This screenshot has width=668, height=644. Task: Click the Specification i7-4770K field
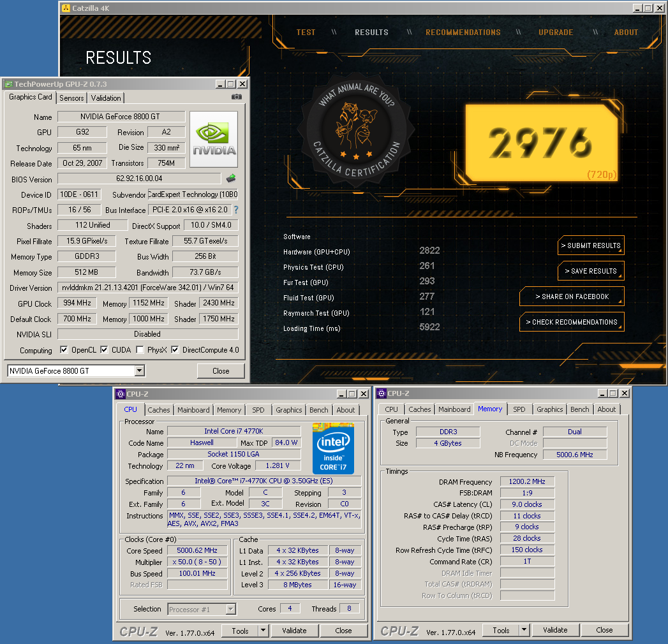click(x=264, y=481)
